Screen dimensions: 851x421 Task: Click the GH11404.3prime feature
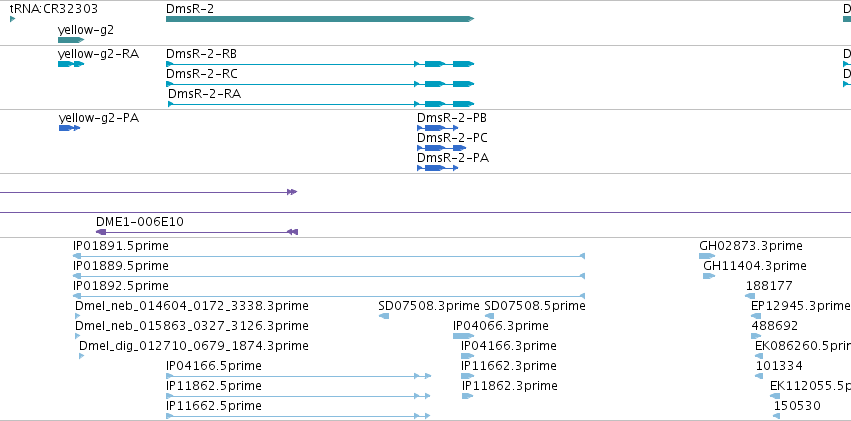tap(709, 276)
